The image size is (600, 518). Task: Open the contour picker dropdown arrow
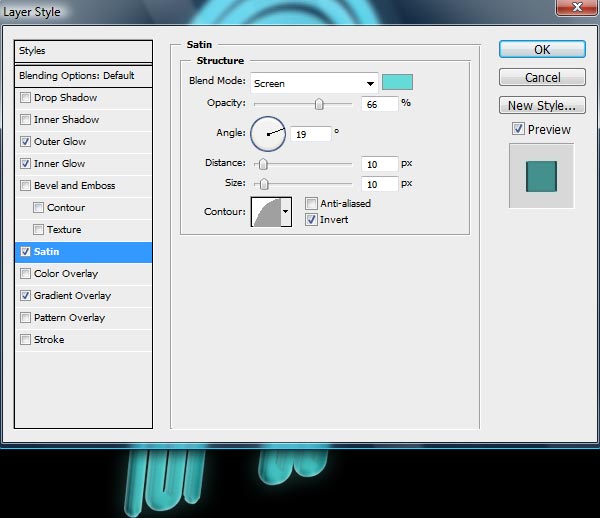pyautogui.click(x=286, y=212)
